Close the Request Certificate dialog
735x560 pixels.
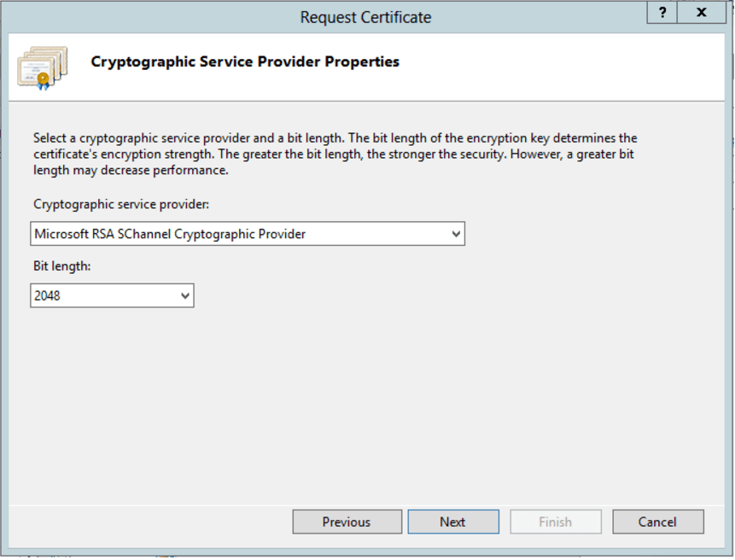pos(701,13)
